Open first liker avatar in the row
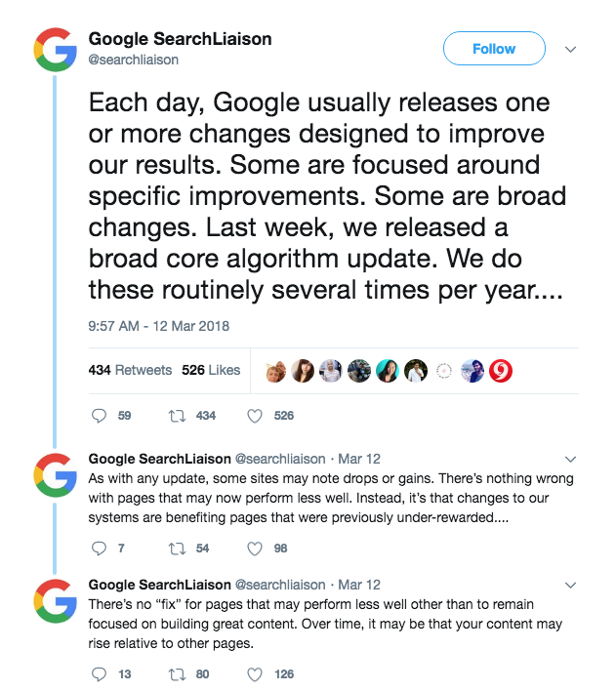The height and width of the screenshot is (691, 616). pyautogui.click(x=275, y=371)
